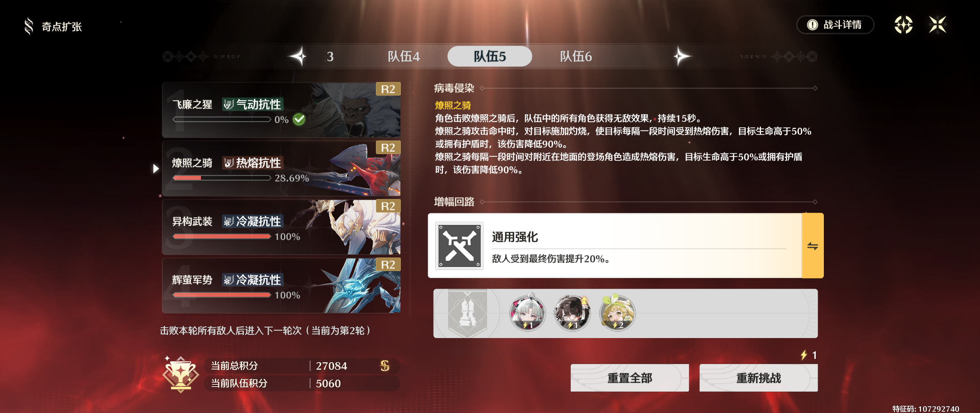980x413 pixels.
Task: Close the screen with the crossed X icon
Action: pyautogui.click(x=938, y=25)
